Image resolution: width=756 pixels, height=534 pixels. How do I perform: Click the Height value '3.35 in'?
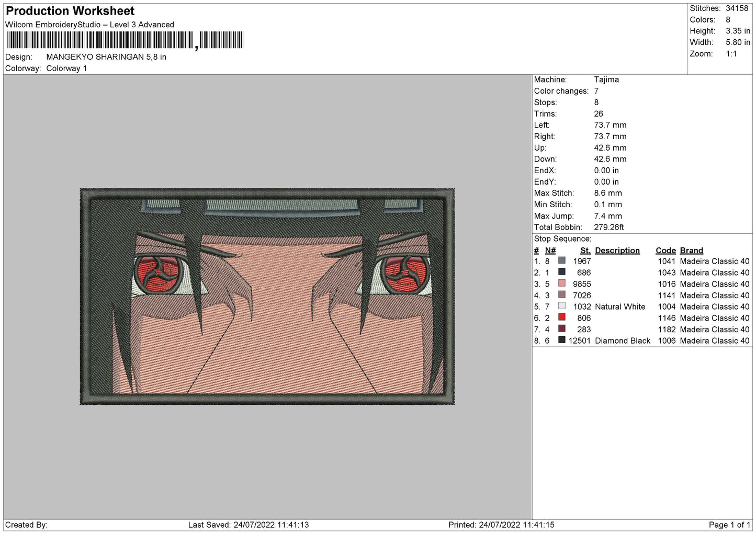click(x=738, y=31)
